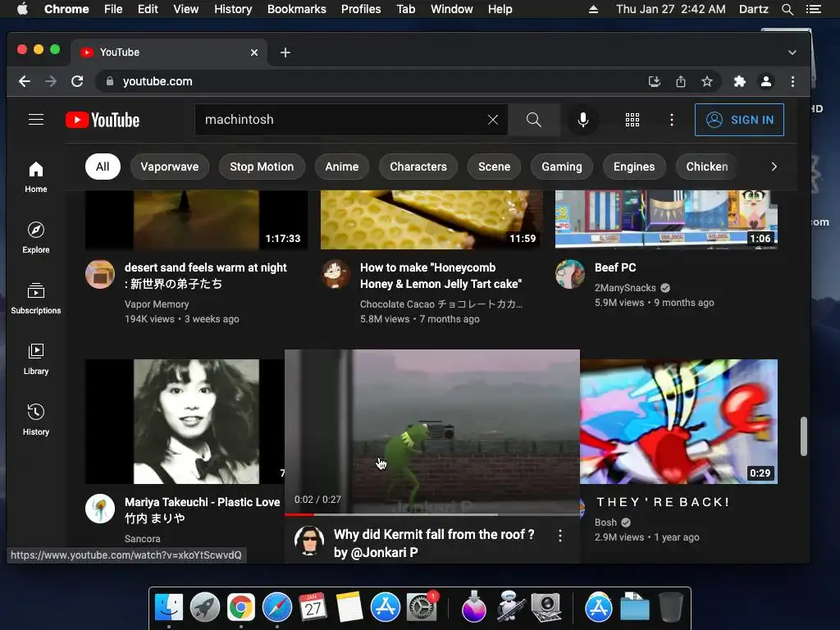Click the page vertical scrollbar thumb
Image resolution: width=840 pixels, height=630 pixels.
[804, 436]
